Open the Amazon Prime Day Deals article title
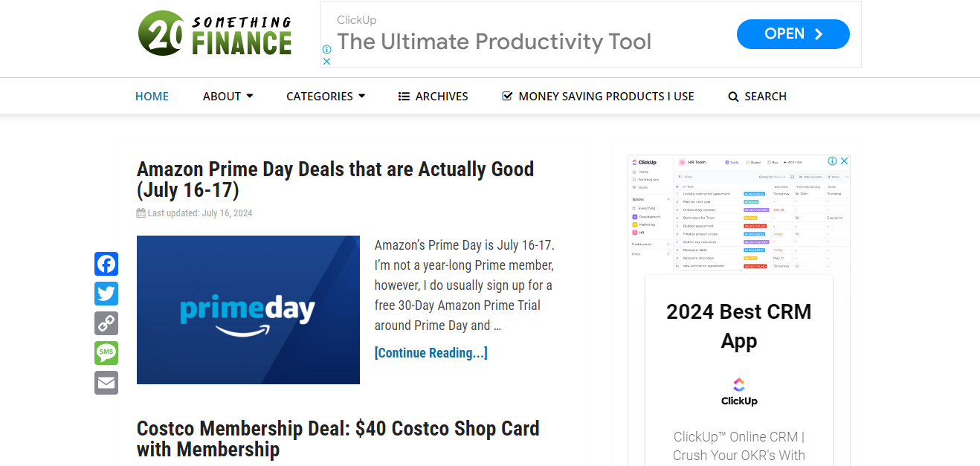The width and height of the screenshot is (980, 466). [335, 180]
